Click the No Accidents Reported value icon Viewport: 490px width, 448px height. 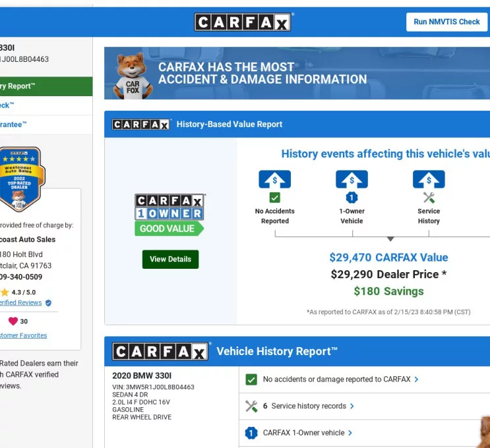(274, 179)
